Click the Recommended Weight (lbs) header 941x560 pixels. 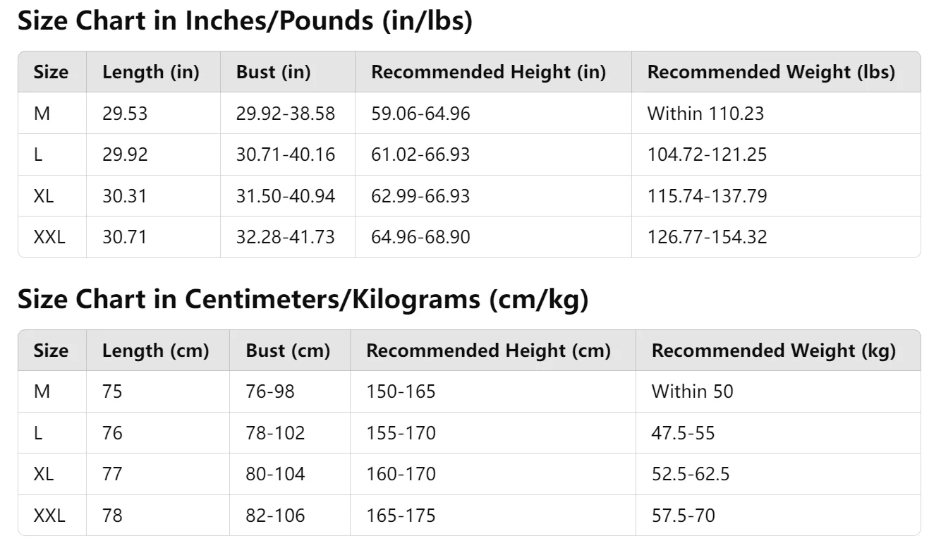771,72
